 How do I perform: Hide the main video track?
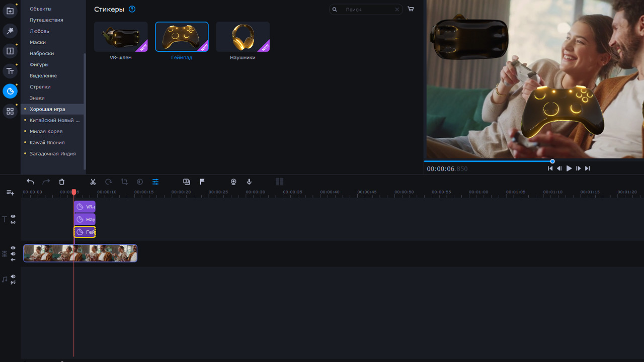click(13, 248)
